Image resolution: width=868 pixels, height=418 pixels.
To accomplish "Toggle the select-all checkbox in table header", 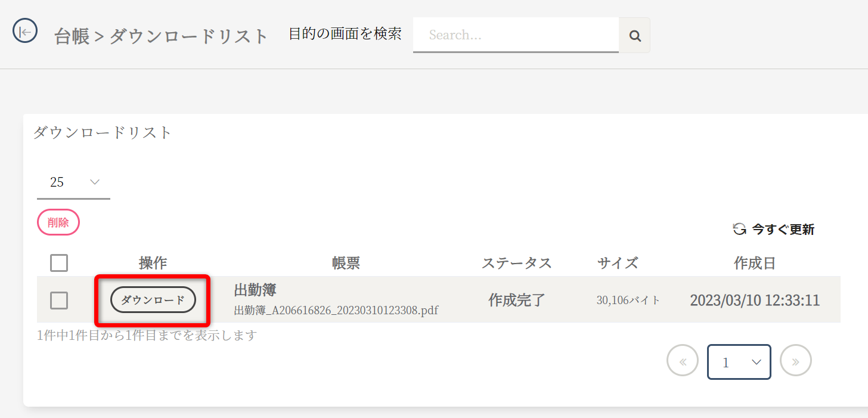I will (x=59, y=263).
